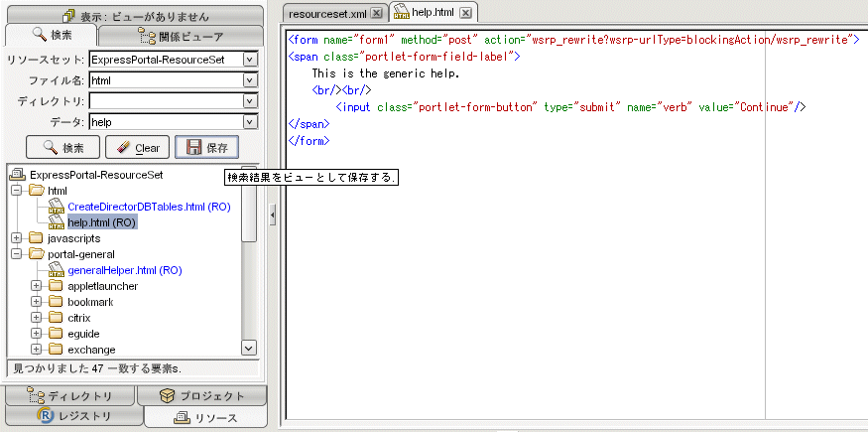
Task: Click the 検索 search button
Action: coord(62,148)
